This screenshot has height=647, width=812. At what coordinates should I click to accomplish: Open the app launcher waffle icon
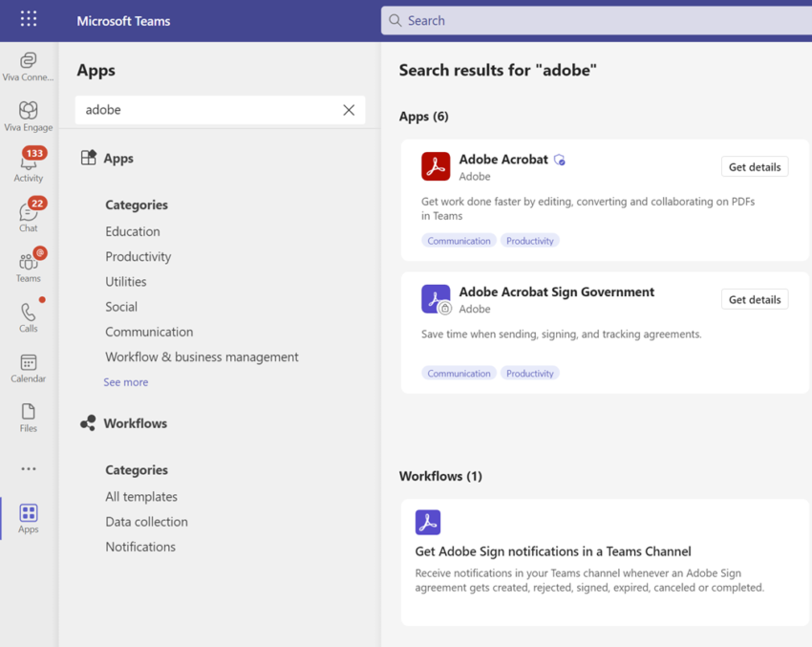(29, 19)
